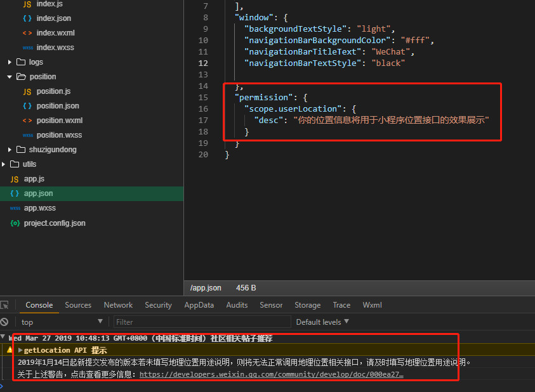Expand the logs folder arrow
Image resolution: width=535 pixels, height=392 pixels.
point(10,62)
